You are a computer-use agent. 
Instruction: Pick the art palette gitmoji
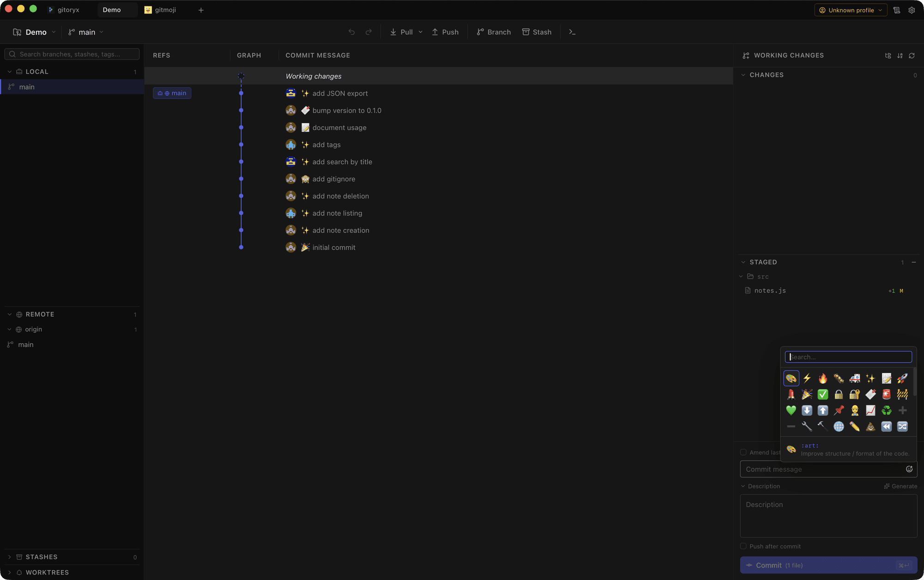point(791,379)
